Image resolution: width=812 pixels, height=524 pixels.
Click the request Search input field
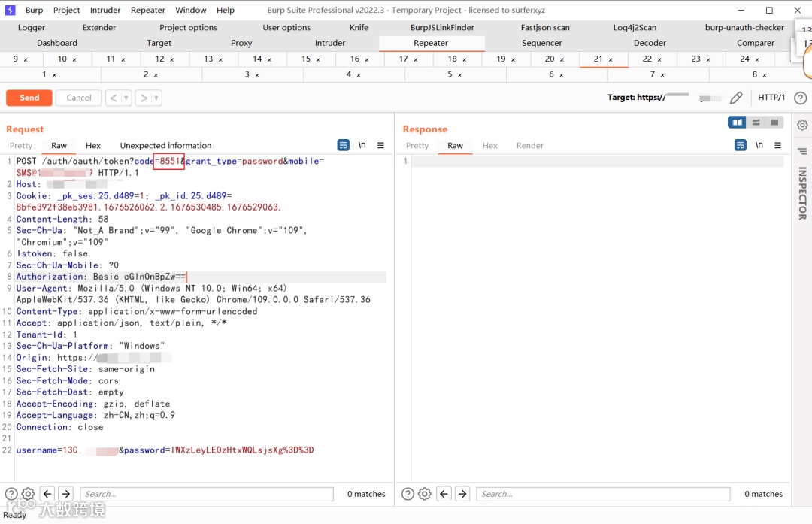(x=207, y=494)
